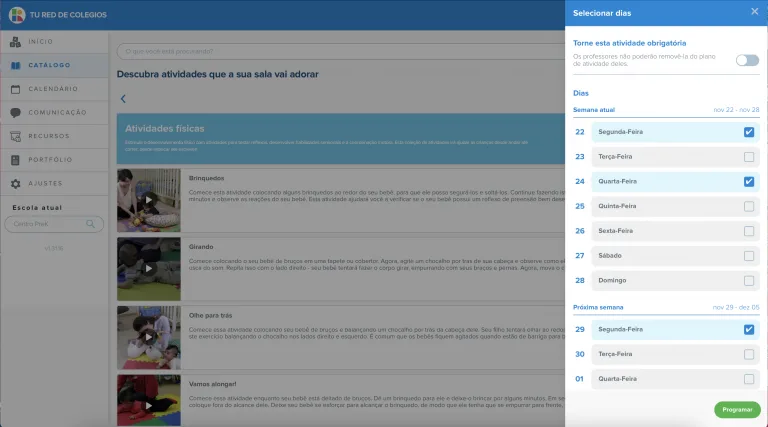Screen dimensions: 768x427
Task: Click the Portfólio sidebar icon
Action: (x=16, y=160)
